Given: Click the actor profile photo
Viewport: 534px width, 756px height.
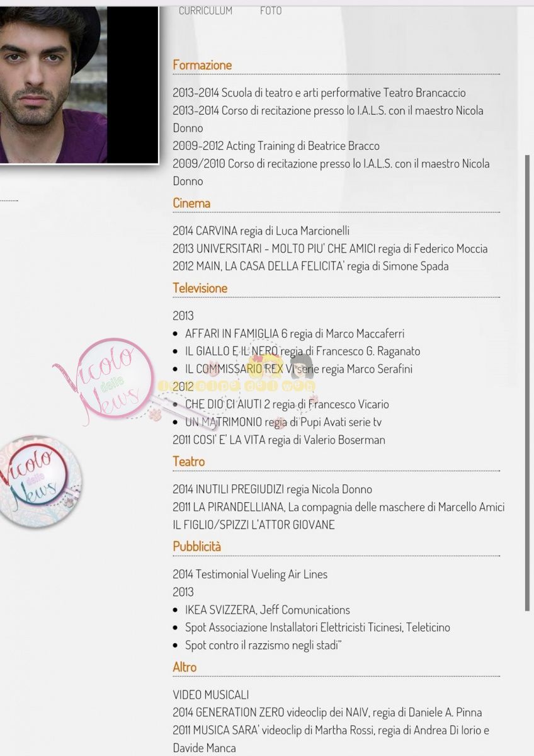Looking at the screenshot, I should [77, 83].
